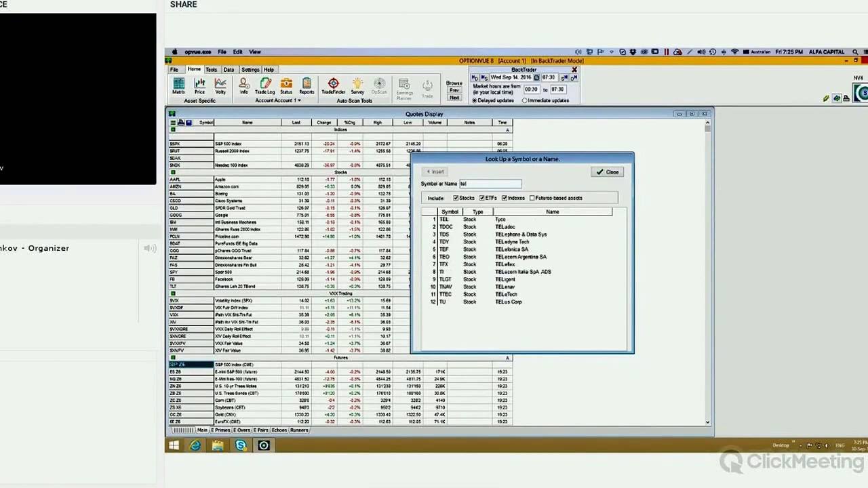Switch to the Data ribbon tab

click(229, 69)
